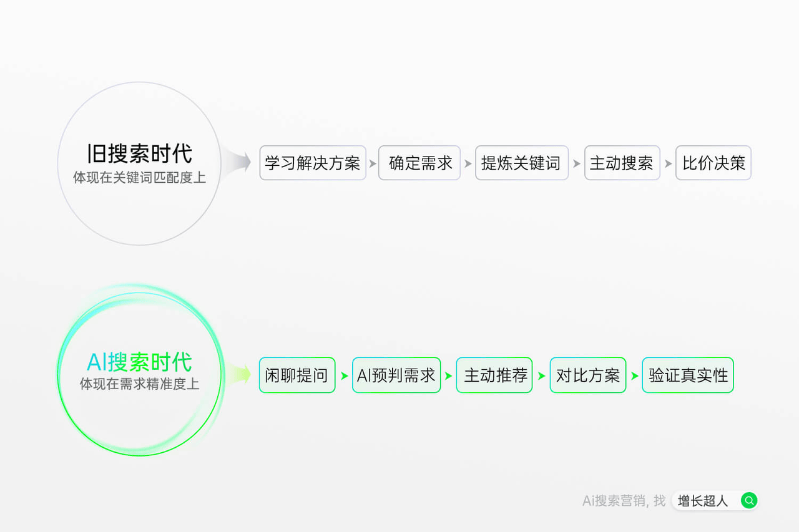Click the 比价决策 step box
Viewport: 799px width, 532px height.
click(713, 163)
